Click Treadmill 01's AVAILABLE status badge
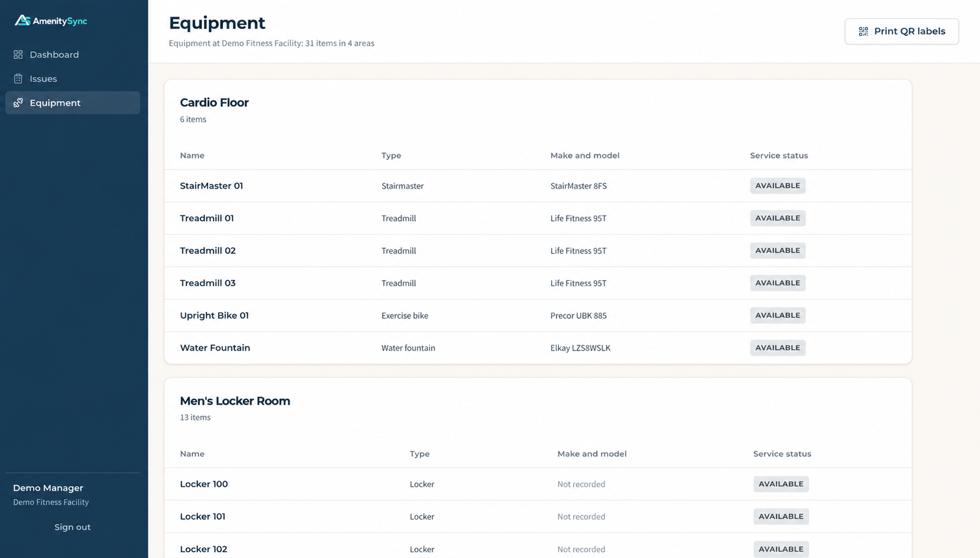 778,218
